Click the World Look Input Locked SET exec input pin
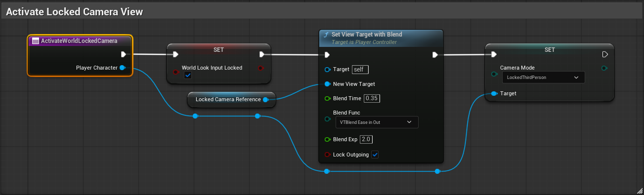 [x=175, y=54]
